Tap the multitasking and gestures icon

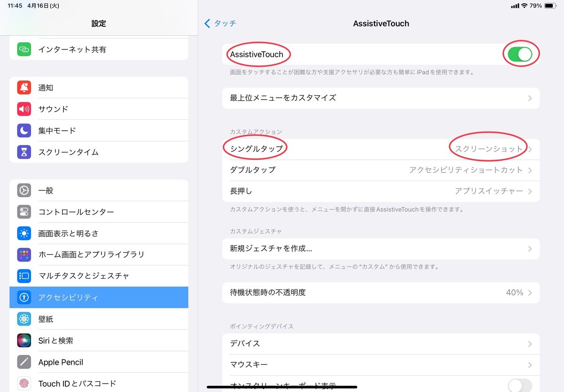pos(24,276)
